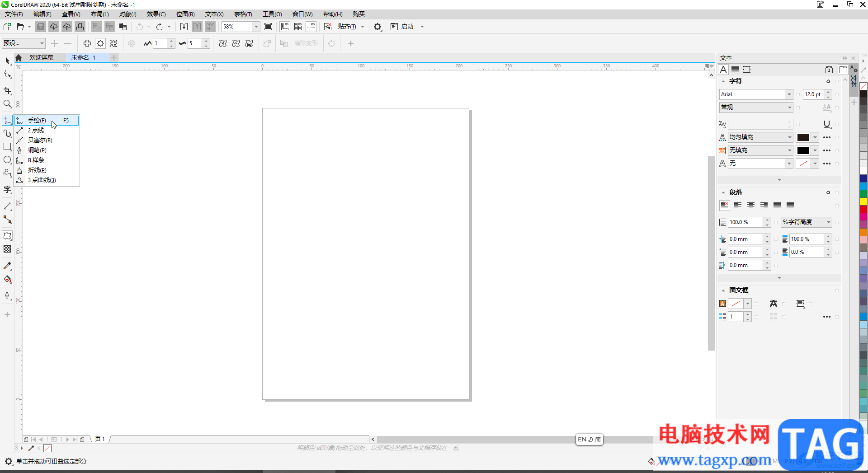Click the twister distortion icon
This screenshot has height=473, width=868.
[x=113, y=43]
